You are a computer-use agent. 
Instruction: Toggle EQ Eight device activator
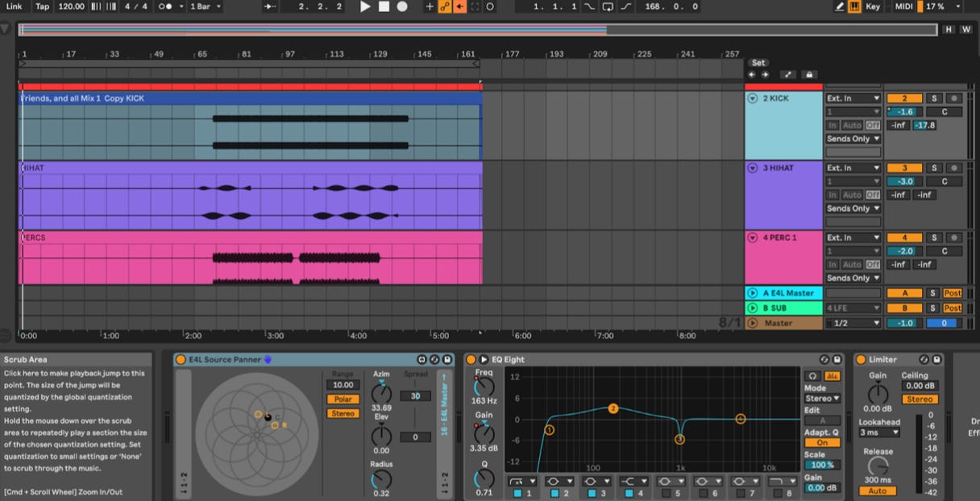point(471,359)
